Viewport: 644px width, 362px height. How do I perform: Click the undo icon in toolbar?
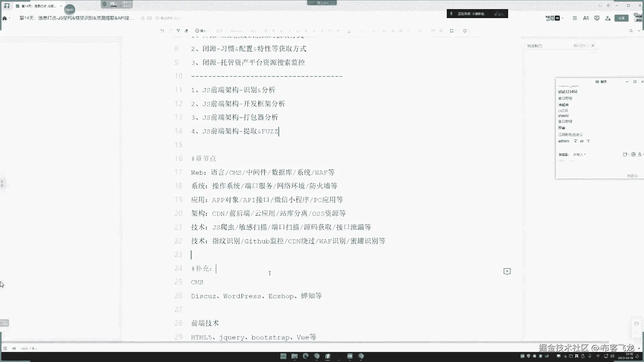coord(162,31)
